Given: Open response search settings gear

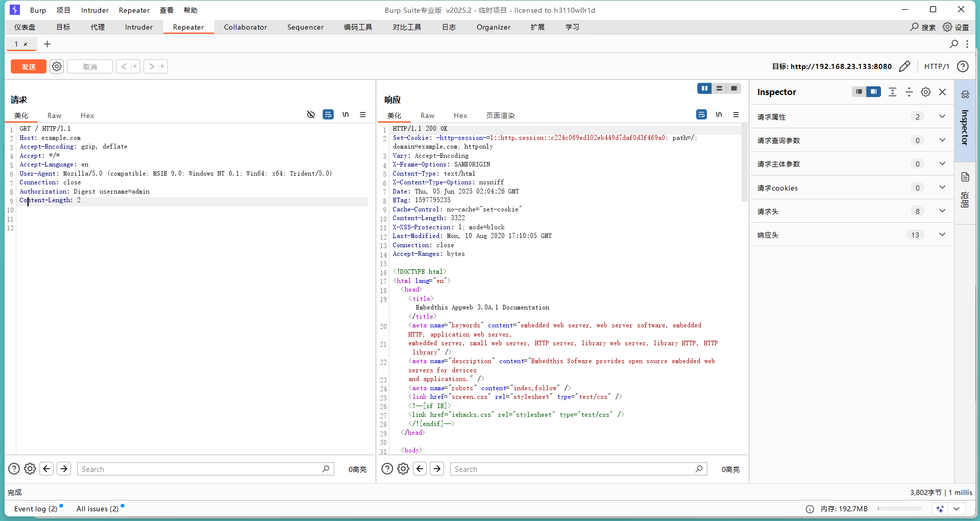Looking at the screenshot, I should (x=403, y=468).
